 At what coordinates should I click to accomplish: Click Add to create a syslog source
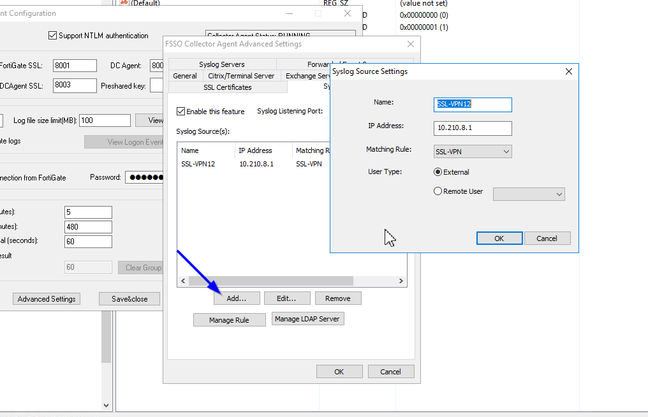click(x=236, y=298)
